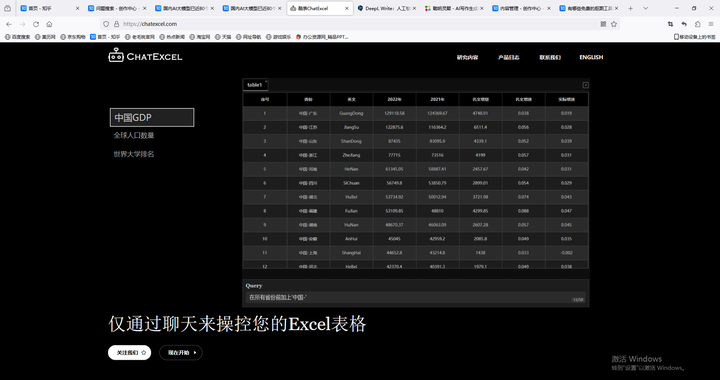
Task: Open a new browser tab
Action: click(630, 8)
